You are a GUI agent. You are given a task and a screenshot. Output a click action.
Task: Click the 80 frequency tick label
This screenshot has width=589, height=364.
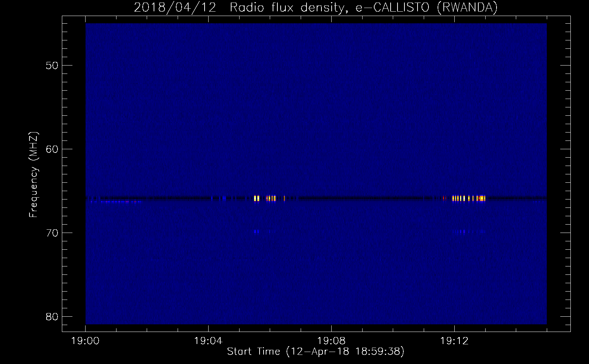[x=52, y=317]
